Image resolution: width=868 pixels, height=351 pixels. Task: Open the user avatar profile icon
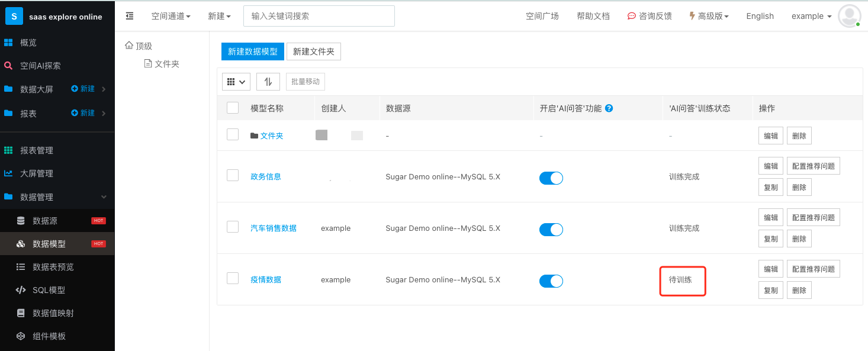[x=850, y=16]
